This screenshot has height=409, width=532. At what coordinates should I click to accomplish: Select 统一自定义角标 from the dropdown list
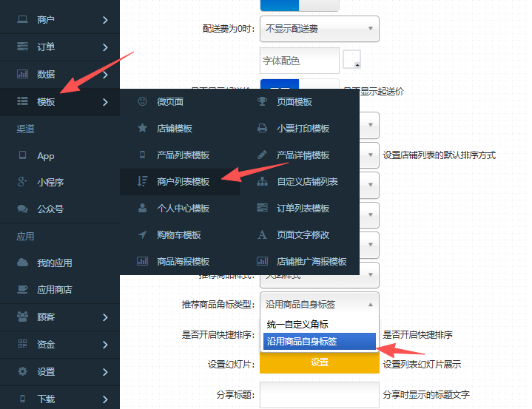click(x=299, y=324)
